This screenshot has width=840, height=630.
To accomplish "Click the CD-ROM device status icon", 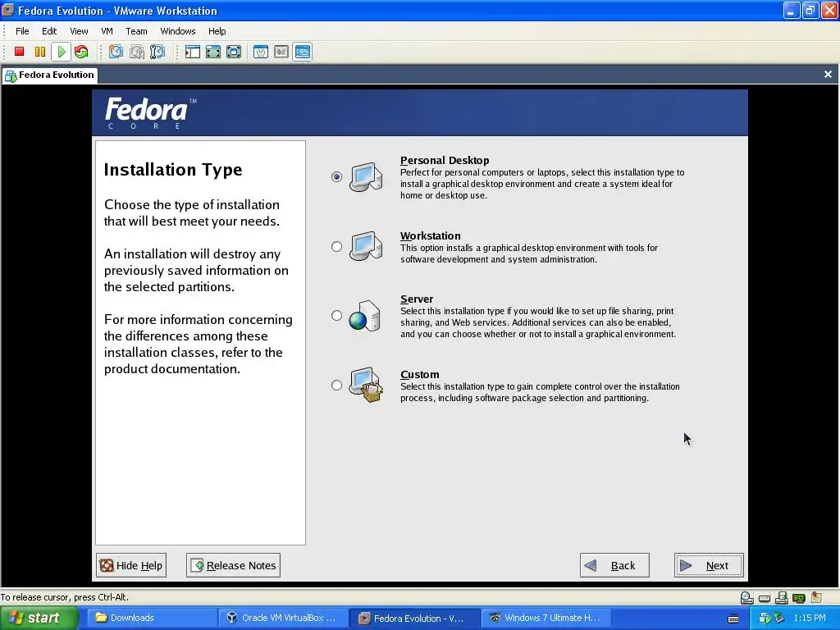I will point(746,597).
